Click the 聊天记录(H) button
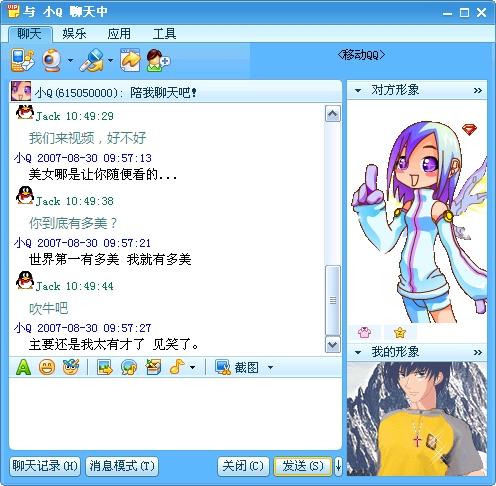The width and height of the screenshot is (496, 486). click(x=45, y=466)
